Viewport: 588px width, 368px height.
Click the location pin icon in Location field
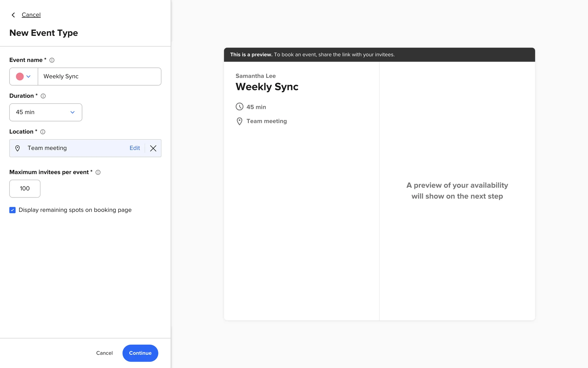[x=17, y=148]
